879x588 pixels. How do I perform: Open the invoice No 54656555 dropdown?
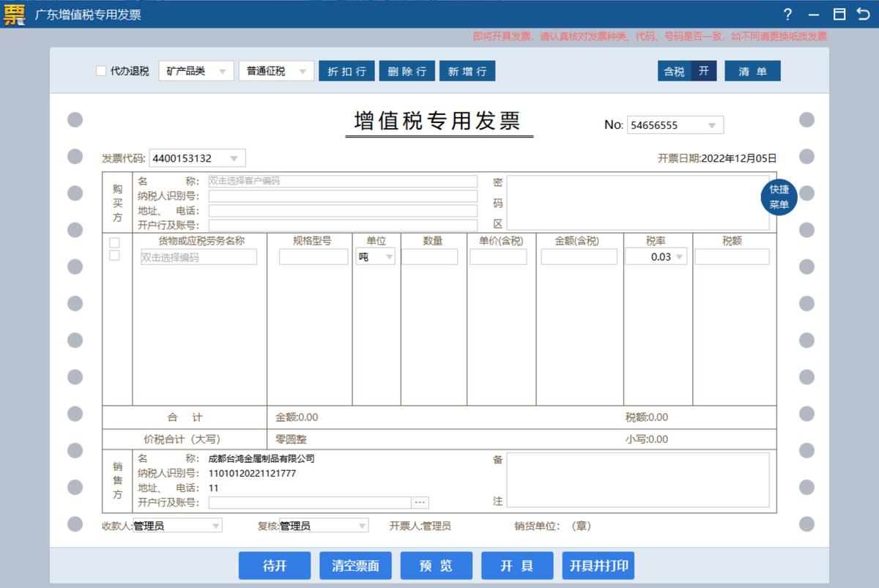674,124
